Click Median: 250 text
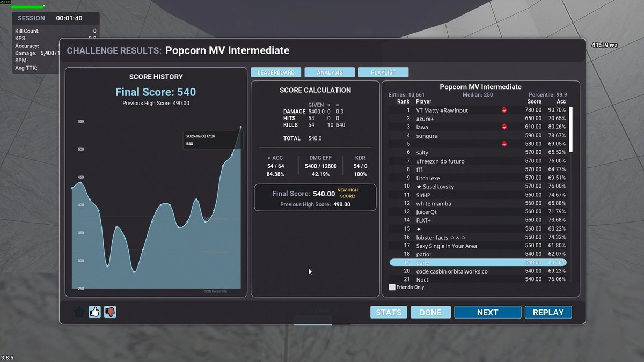 coord(477,95)
